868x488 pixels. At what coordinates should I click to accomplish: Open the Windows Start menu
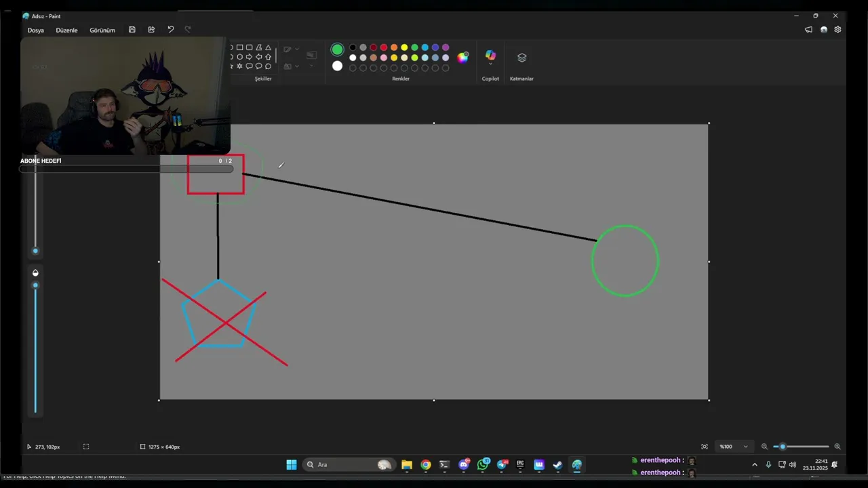click(x=292, y=465)
